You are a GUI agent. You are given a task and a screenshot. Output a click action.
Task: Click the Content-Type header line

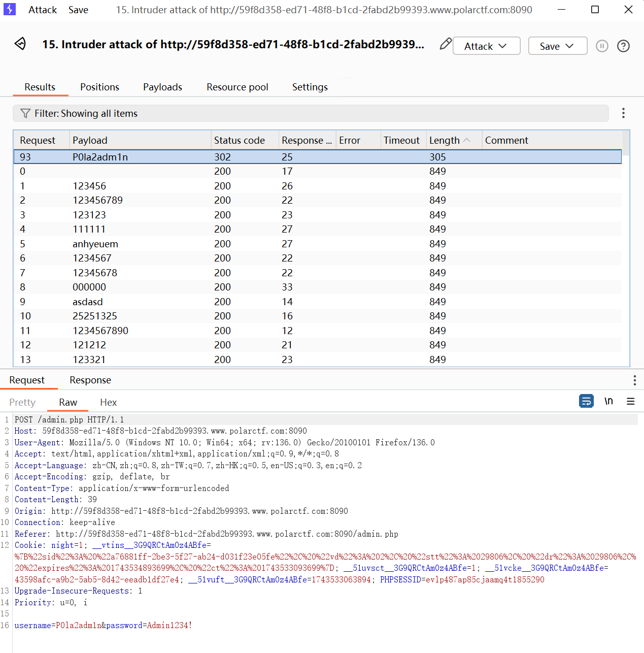coord(122,488)
